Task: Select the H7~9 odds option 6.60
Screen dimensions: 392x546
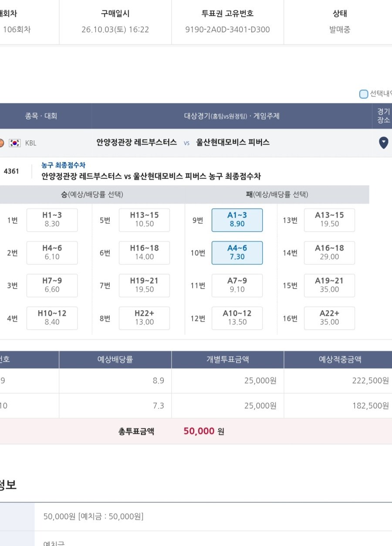Action: 52,285
